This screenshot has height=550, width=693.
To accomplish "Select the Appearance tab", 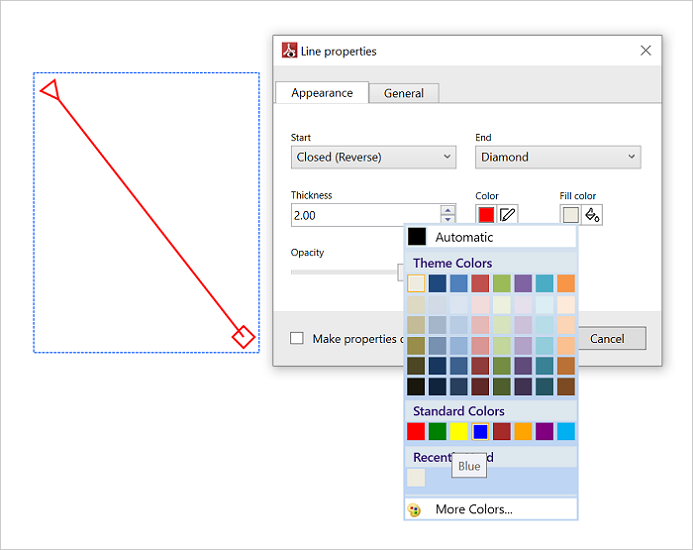I will tap(322, 93).
